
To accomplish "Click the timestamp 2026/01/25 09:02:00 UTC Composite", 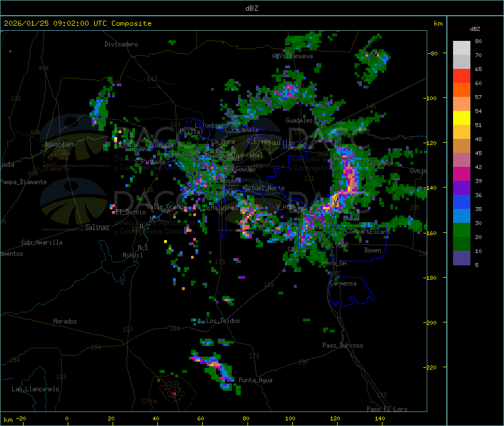I will (77, 24).
